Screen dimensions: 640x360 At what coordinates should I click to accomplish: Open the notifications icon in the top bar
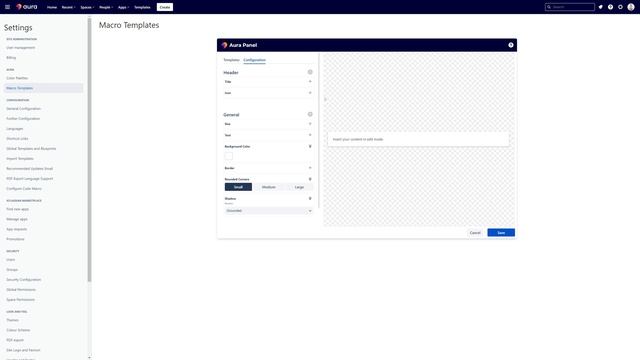pos(600,7)
